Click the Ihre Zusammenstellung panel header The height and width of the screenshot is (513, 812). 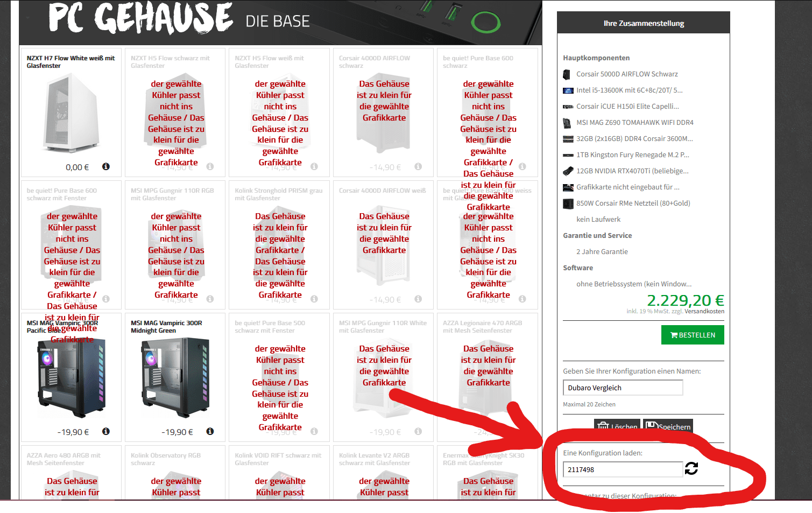(x=644, y=23)
